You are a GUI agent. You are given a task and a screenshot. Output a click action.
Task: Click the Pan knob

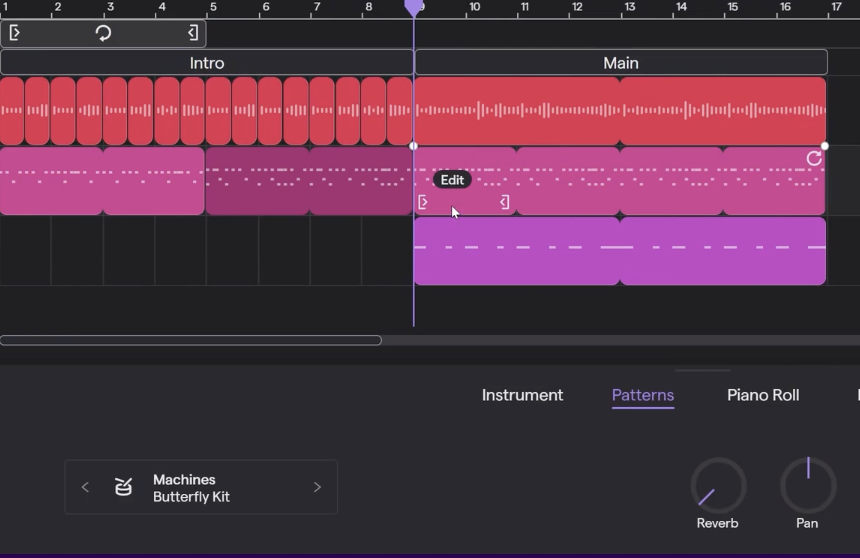click(808, 485)
